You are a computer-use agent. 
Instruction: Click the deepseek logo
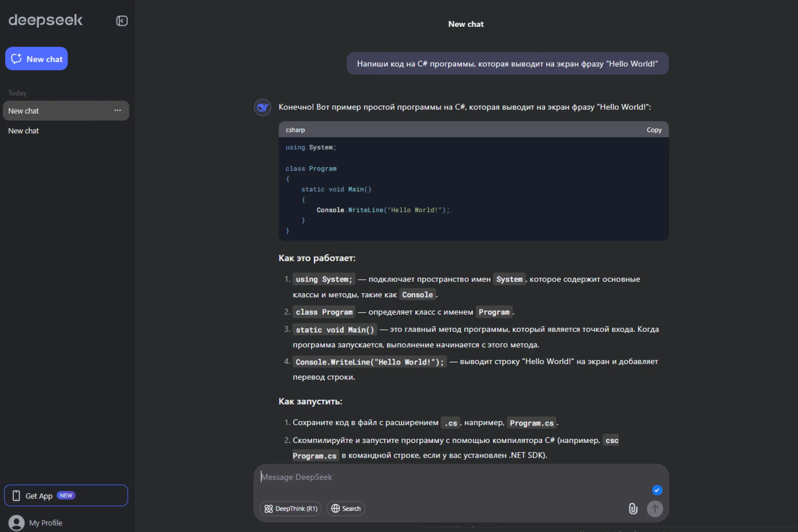pos(46,20)
